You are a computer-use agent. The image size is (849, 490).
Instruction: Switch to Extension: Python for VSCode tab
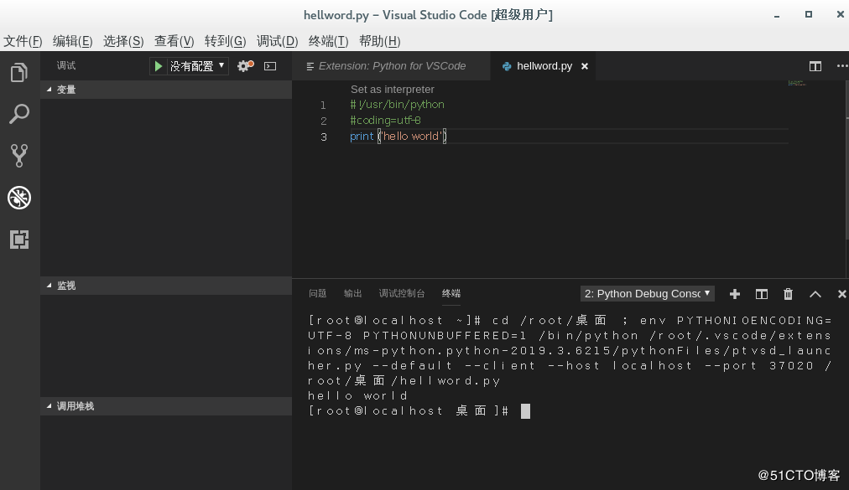pyautogui.click(x=391, y=66)
